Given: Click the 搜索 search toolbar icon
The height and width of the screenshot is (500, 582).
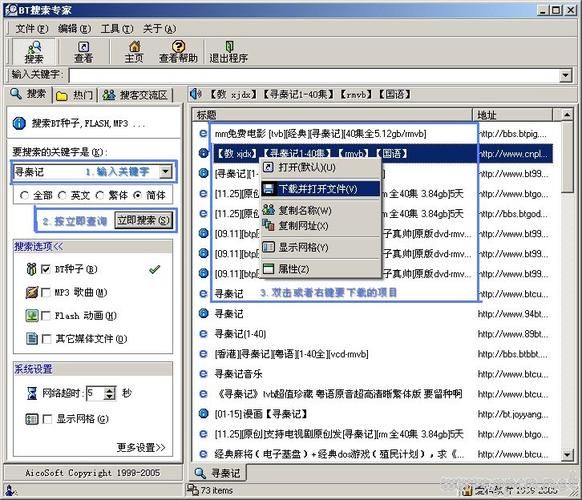Looking at the screenshot, I should click(x=34, y=47).
